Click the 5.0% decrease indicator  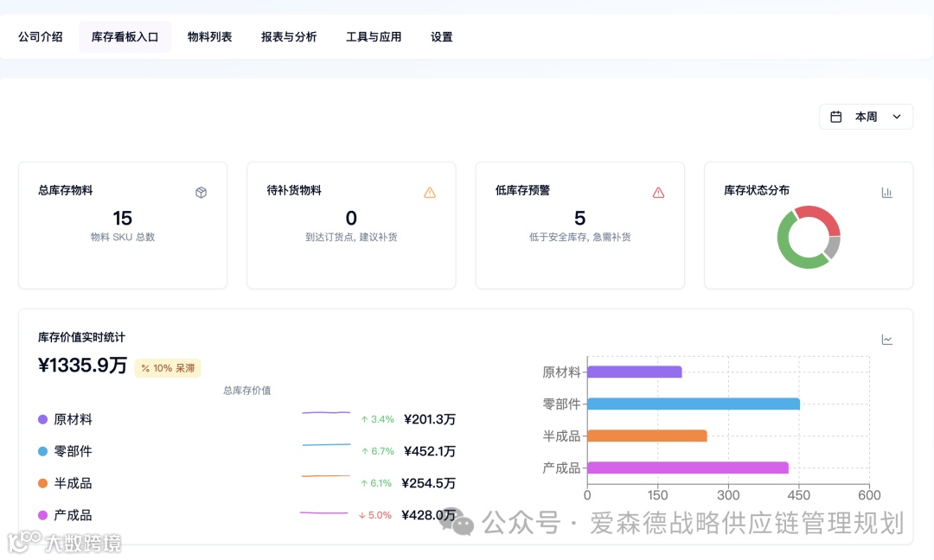375,515
